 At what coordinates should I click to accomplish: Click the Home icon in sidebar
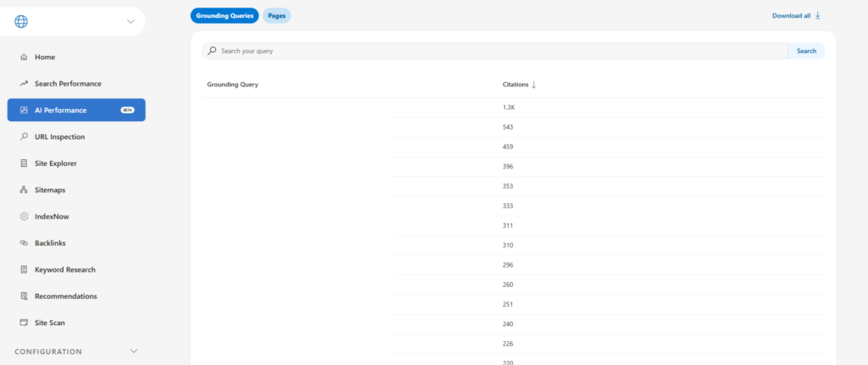pos(24,57)
